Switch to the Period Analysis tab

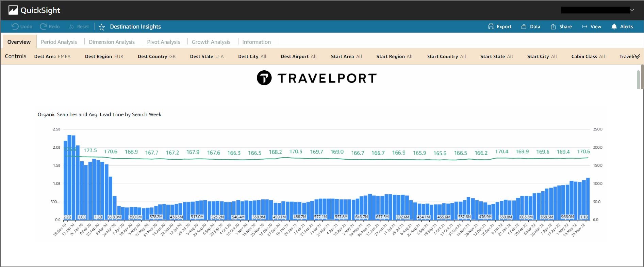tap(59, 42)
